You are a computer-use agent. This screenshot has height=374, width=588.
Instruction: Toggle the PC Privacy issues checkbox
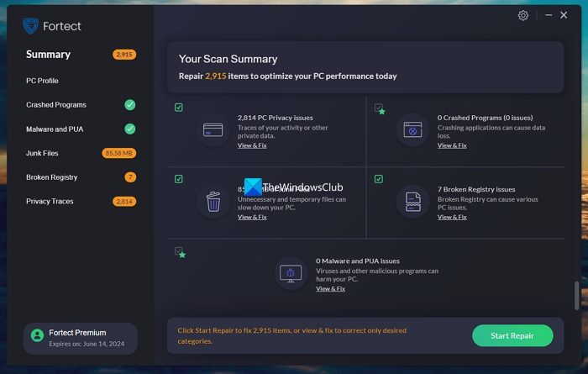pos(178,108)
